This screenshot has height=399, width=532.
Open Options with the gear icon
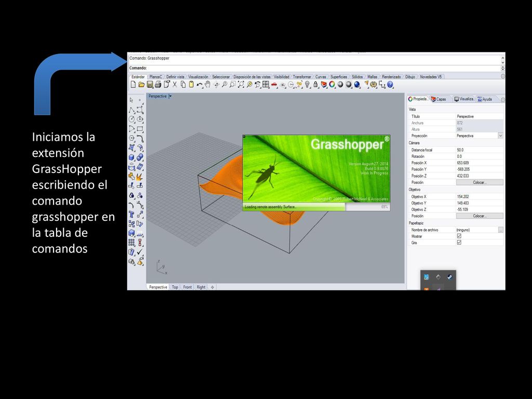click(x=373, y=85)
